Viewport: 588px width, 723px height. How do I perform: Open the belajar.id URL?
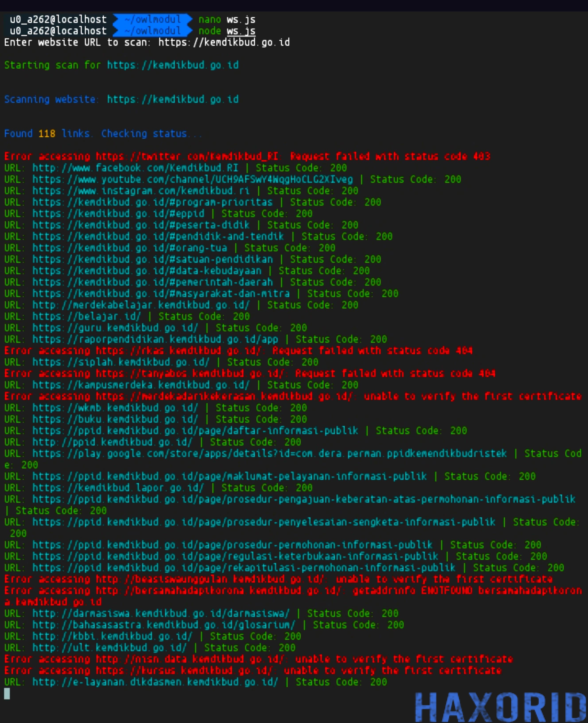pyautogui.click(x=86, y=317)
